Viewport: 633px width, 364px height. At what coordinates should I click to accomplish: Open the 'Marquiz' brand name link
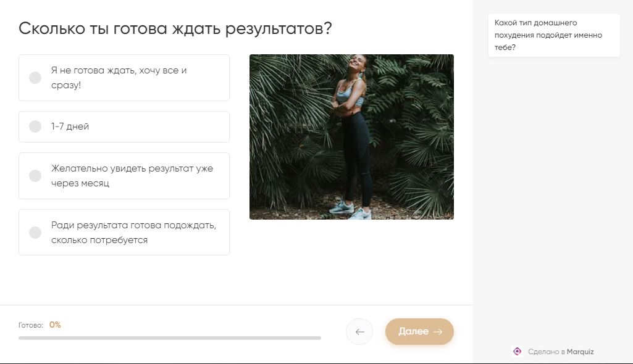tap(580, 352)
